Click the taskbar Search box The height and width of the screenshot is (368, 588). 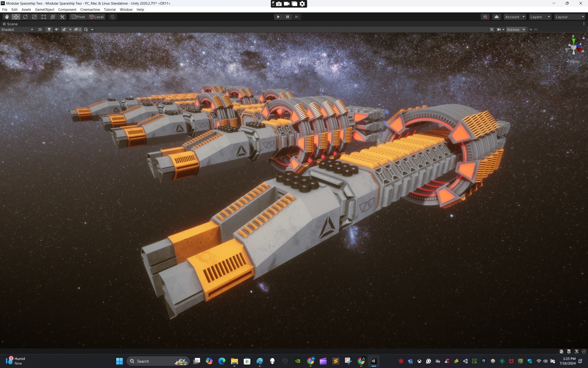click(x=158, y=361)
